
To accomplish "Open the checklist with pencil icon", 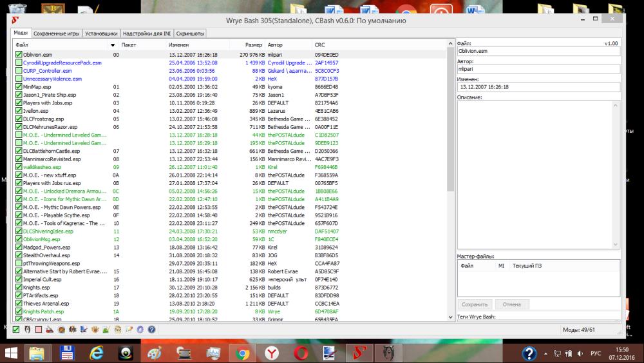I will (129, 329).
